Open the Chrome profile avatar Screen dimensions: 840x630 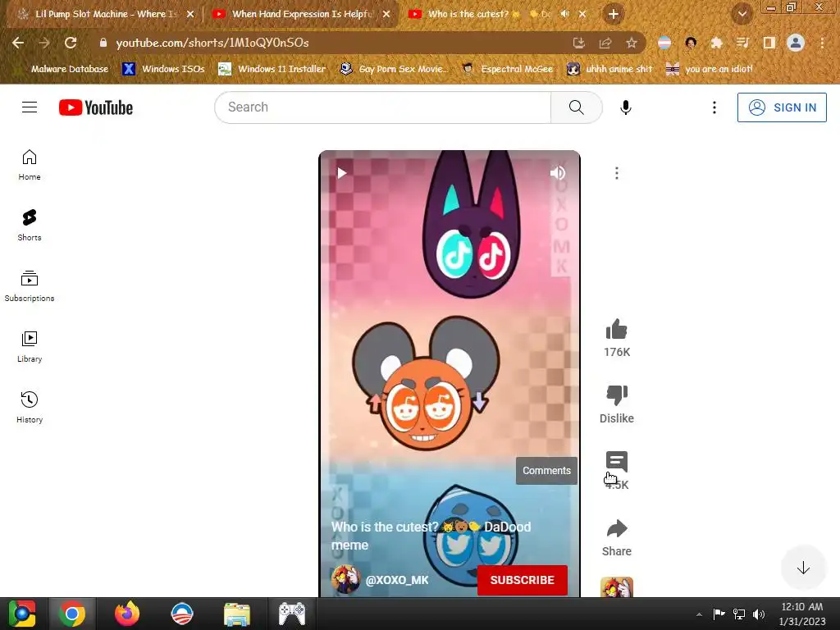click(796, 43)
